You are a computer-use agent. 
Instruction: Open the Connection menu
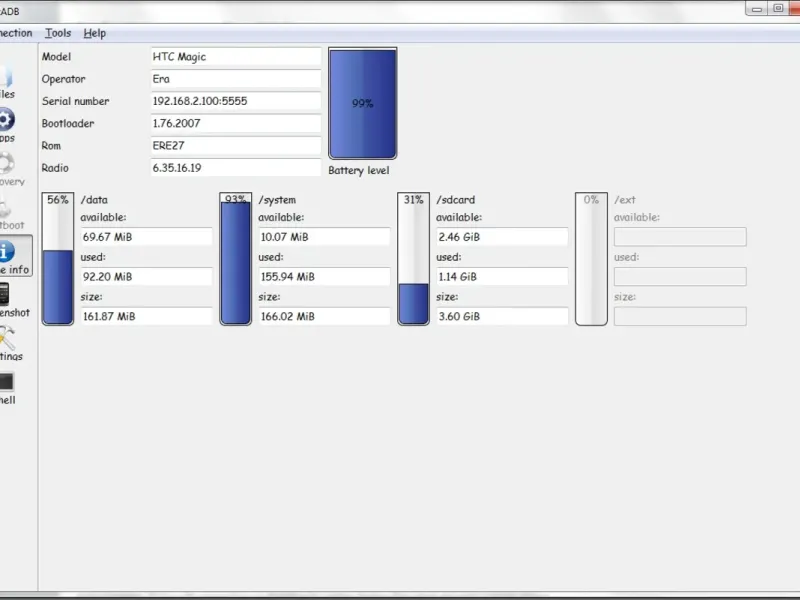pos(16,33)
